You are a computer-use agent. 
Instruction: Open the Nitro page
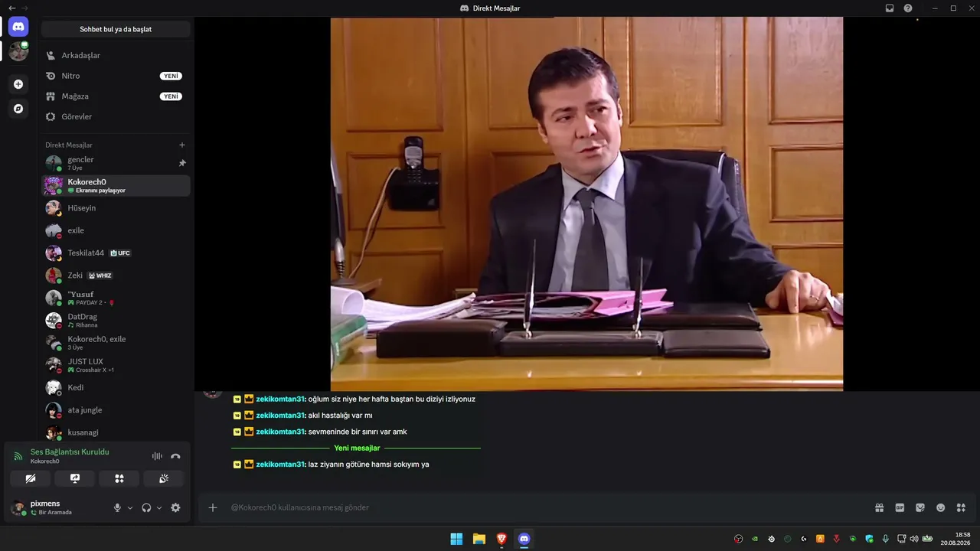[x=116, y=76]
